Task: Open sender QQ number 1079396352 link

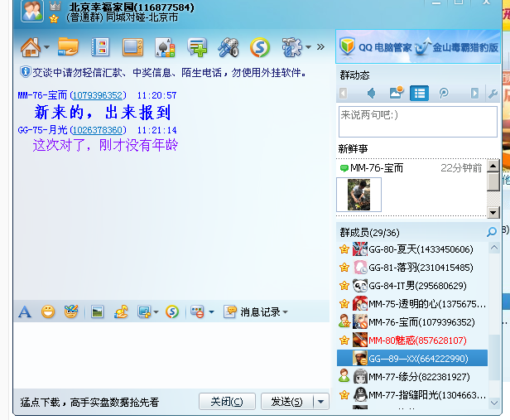Action: (98, 95)
